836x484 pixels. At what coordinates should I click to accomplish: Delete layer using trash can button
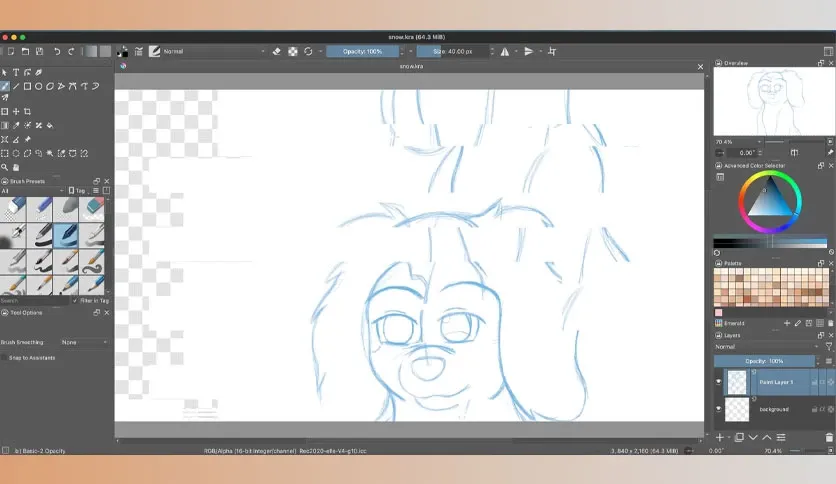(829, 438)
